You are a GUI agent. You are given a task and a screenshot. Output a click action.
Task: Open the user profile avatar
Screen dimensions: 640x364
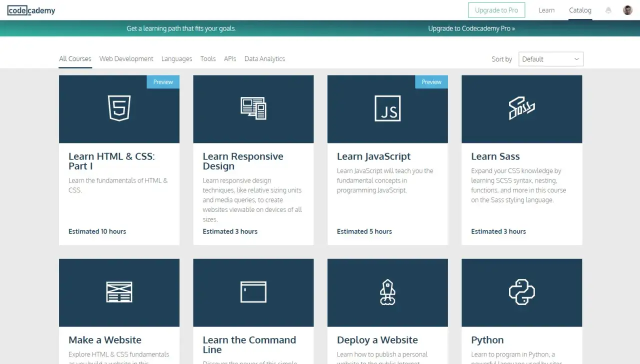(x=627, y=10)
